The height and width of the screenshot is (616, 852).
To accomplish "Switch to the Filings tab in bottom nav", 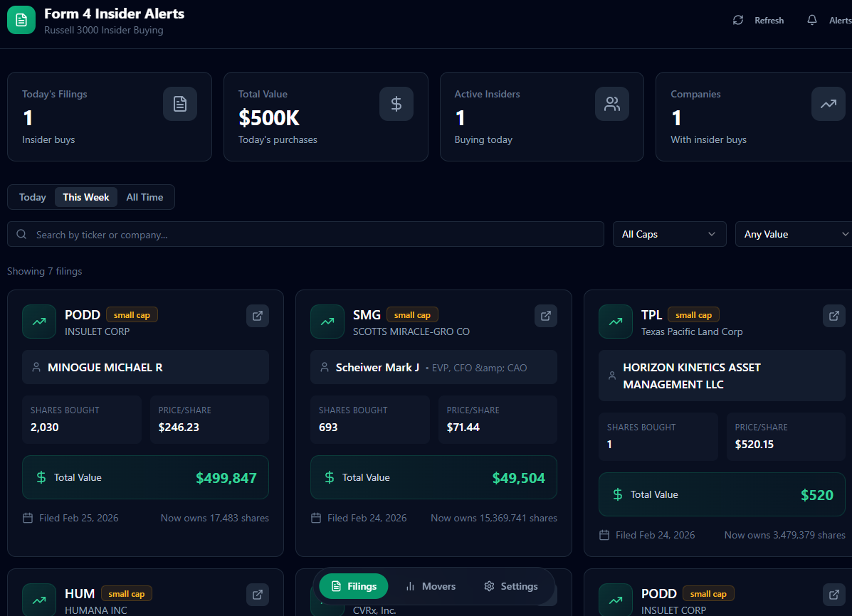I will pos(354,586).
